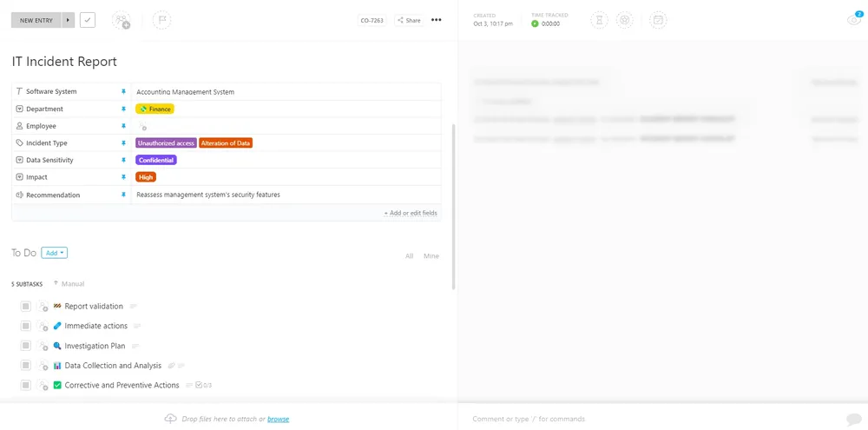Open the To Do Add dropdown

[x=54, y=253]
